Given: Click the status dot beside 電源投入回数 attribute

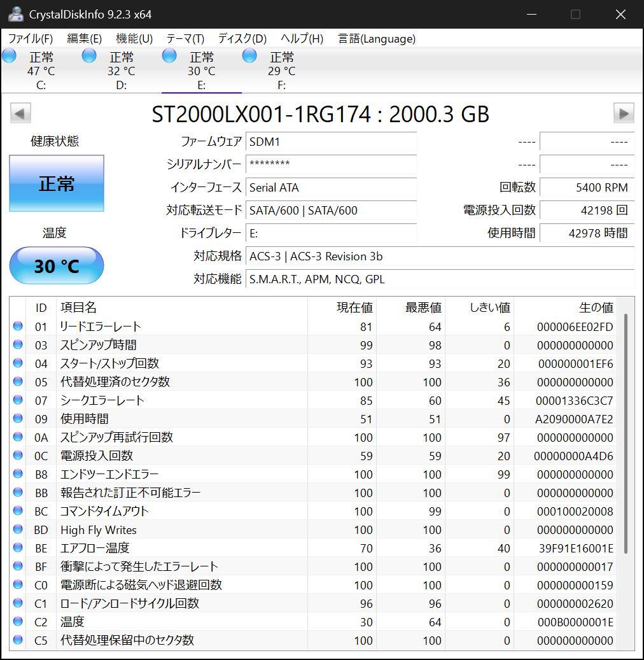Looking at the screenshot, I should (x=18, y=456).
